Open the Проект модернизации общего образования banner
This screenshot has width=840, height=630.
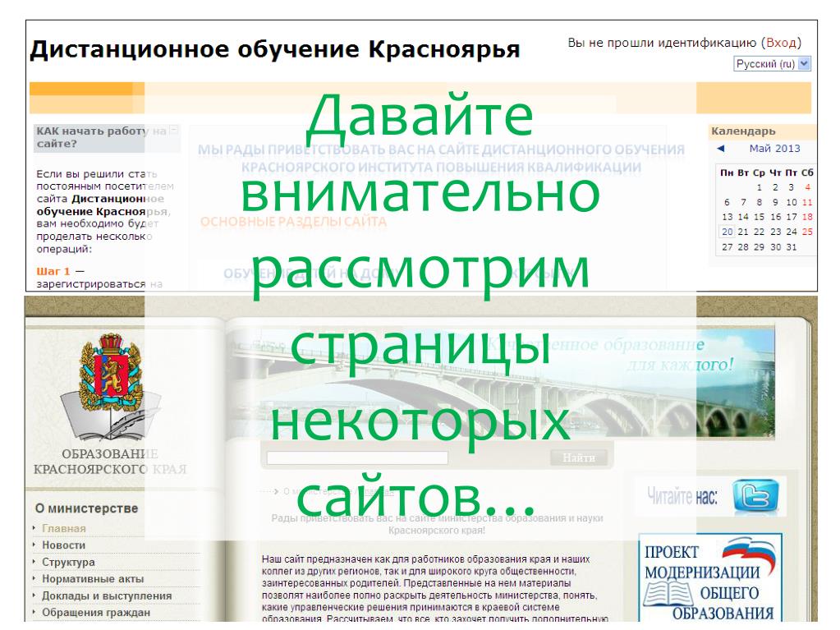(x=710, y=577)
